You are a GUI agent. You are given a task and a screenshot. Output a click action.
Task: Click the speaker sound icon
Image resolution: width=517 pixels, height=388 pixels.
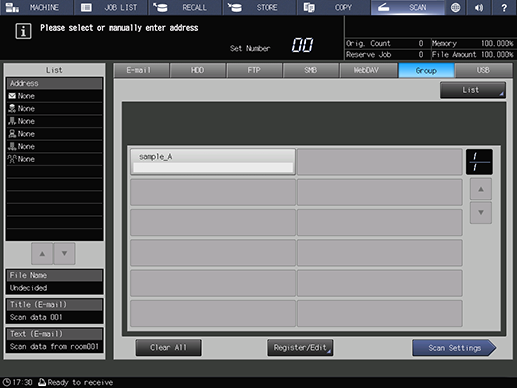tap(479, 7)
